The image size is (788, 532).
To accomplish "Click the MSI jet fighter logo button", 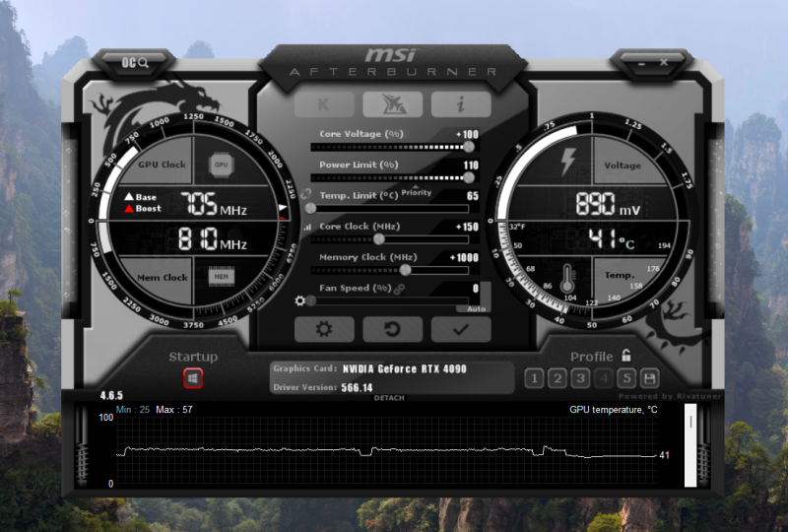I will click(392, 103).
